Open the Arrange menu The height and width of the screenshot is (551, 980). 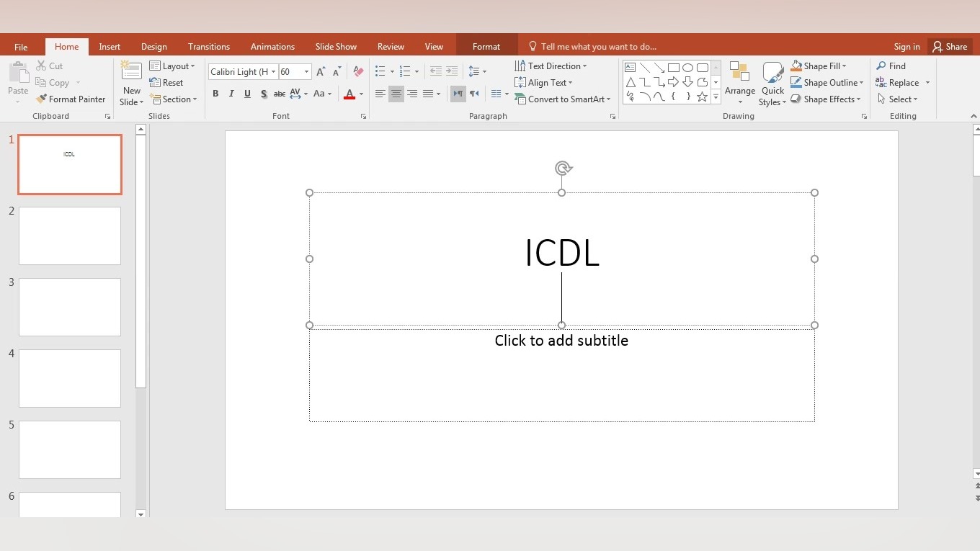point(740,83)
